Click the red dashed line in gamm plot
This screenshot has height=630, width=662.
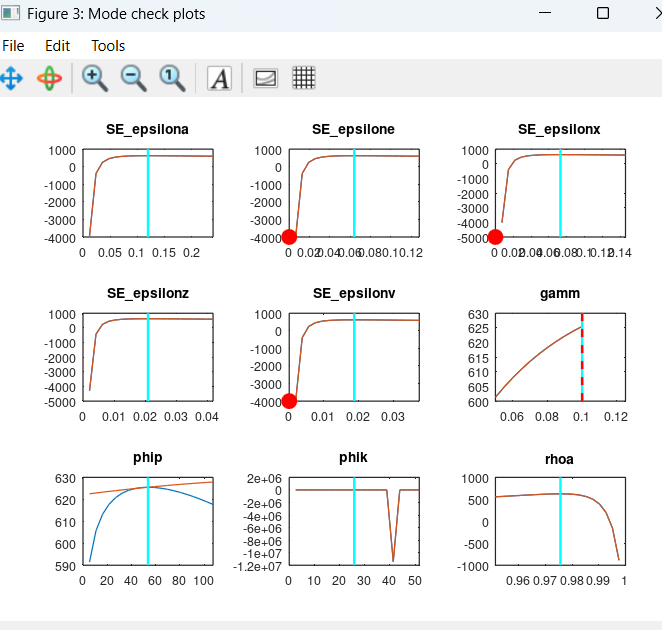(582, 370)
